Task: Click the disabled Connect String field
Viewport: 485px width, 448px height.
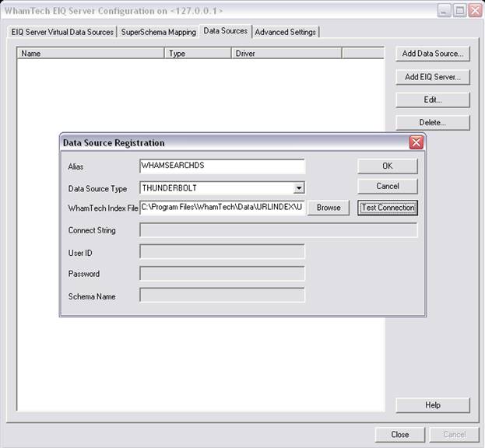Action: (x=279, y=230)
